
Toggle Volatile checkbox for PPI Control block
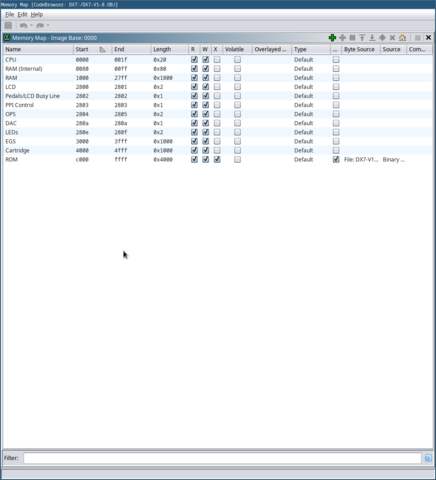237,105
